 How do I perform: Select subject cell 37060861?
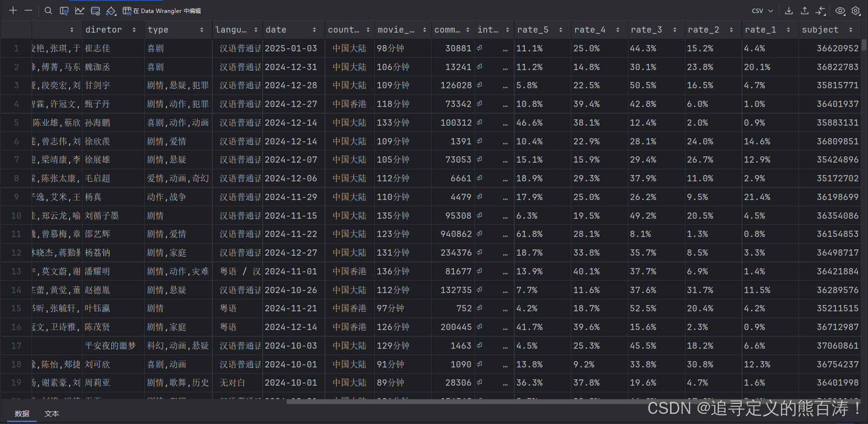tap(830, 346)
